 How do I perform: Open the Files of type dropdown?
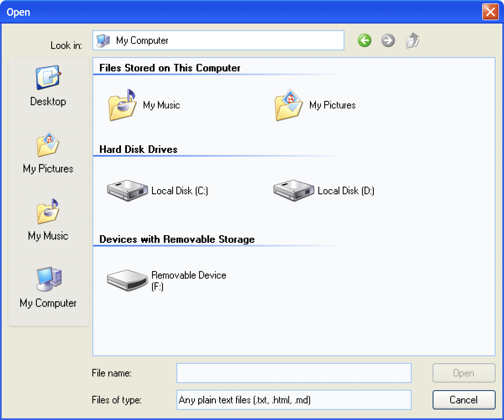294,400
